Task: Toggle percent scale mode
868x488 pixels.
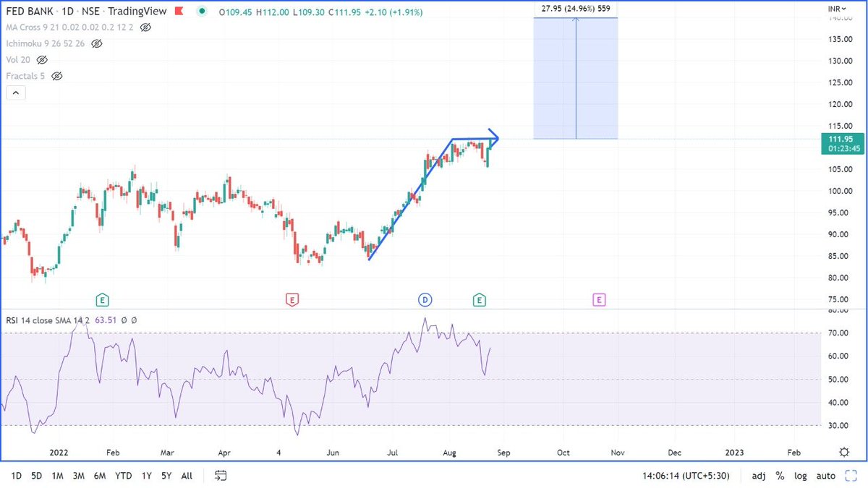Action: tap(780, 476)
